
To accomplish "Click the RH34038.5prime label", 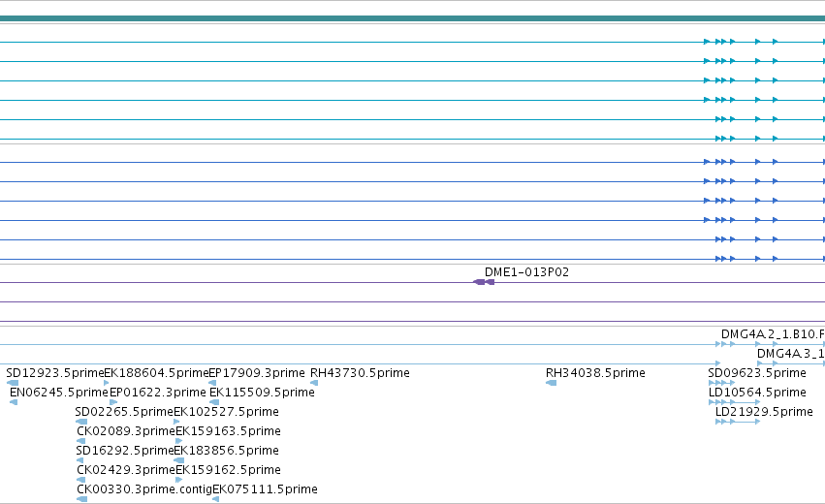I will tap(595, 373).
